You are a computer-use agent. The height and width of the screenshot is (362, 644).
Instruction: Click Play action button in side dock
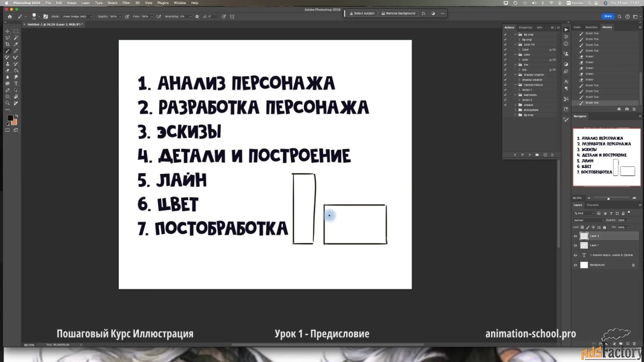[566, 30]
